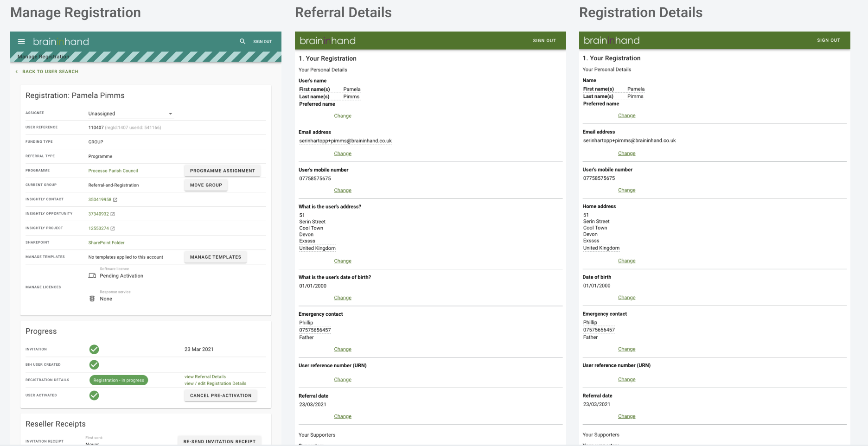Change date of birth in Registration Details
This screenshot has height=446, width=868.
(626, 298)
